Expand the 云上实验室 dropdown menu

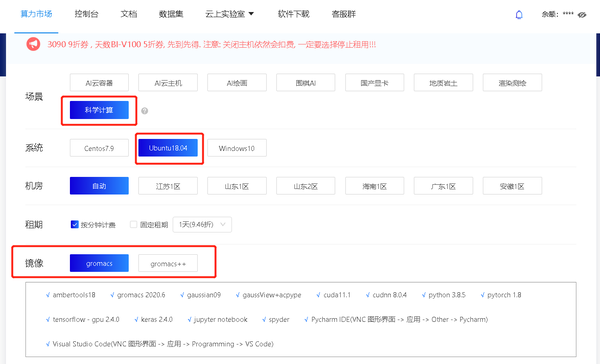tap(230, 14)
